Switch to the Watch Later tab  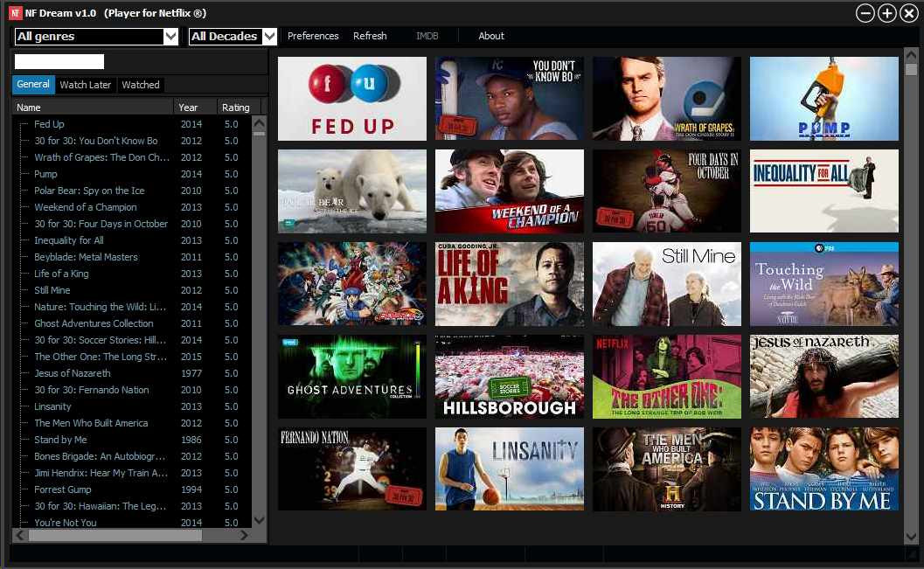tap(86, 85)
